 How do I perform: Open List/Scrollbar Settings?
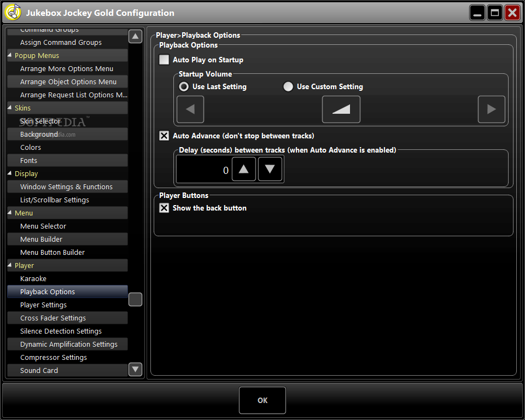[67, 200]
